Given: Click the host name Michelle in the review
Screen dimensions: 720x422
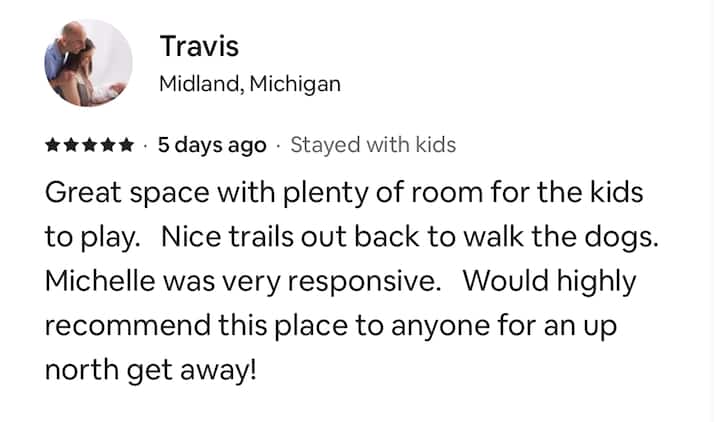Looking at the screenshot, I should [101, 282].
